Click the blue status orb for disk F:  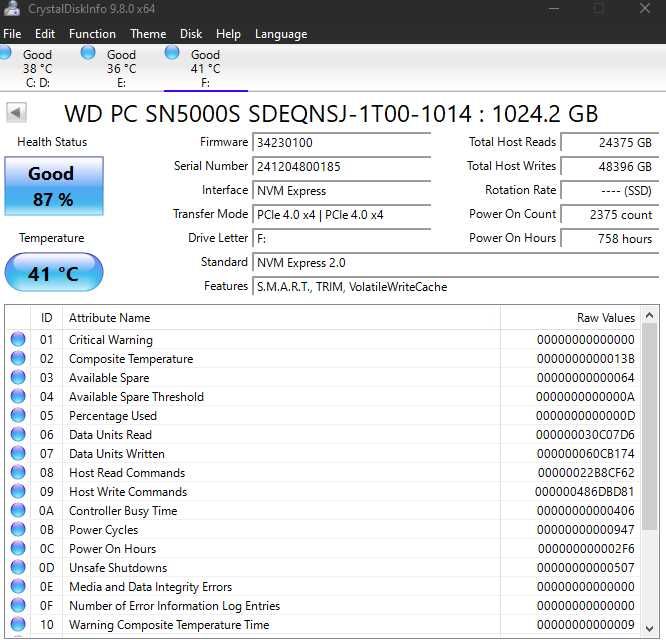coord(172,53)
